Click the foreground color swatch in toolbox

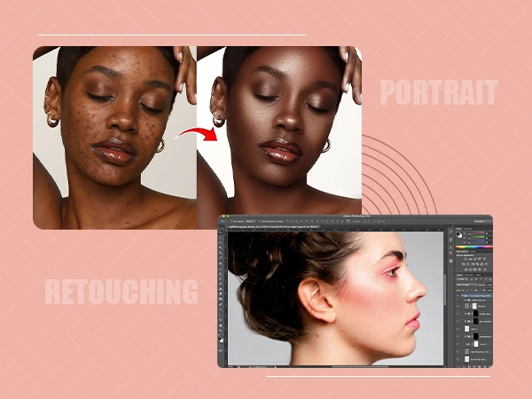[x=220, y=339]
